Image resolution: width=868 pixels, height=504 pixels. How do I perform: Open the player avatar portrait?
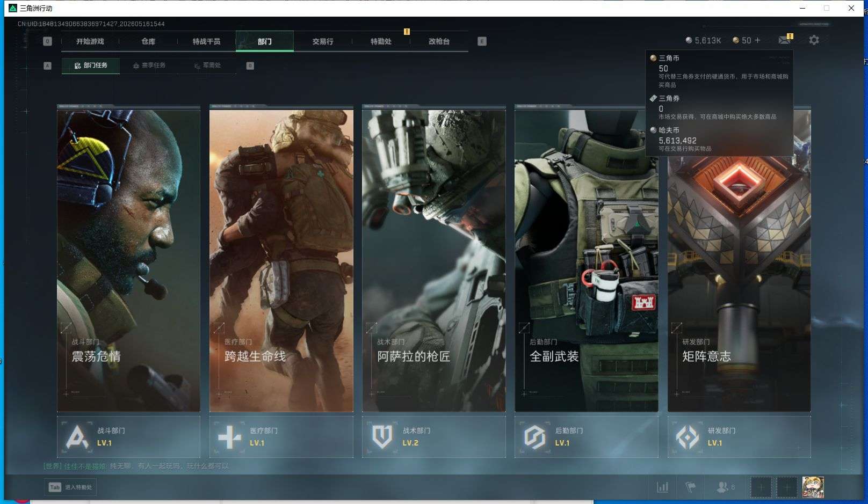click(813, 487)
